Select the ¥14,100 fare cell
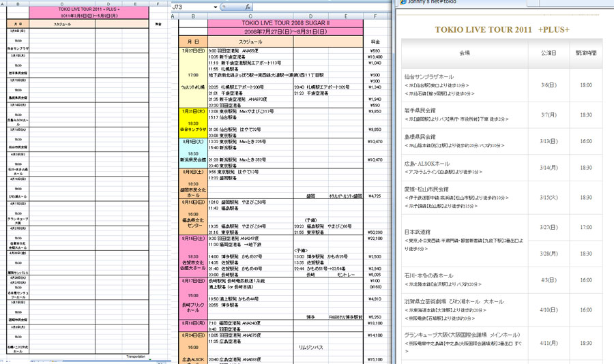 [x=375, y=335]
